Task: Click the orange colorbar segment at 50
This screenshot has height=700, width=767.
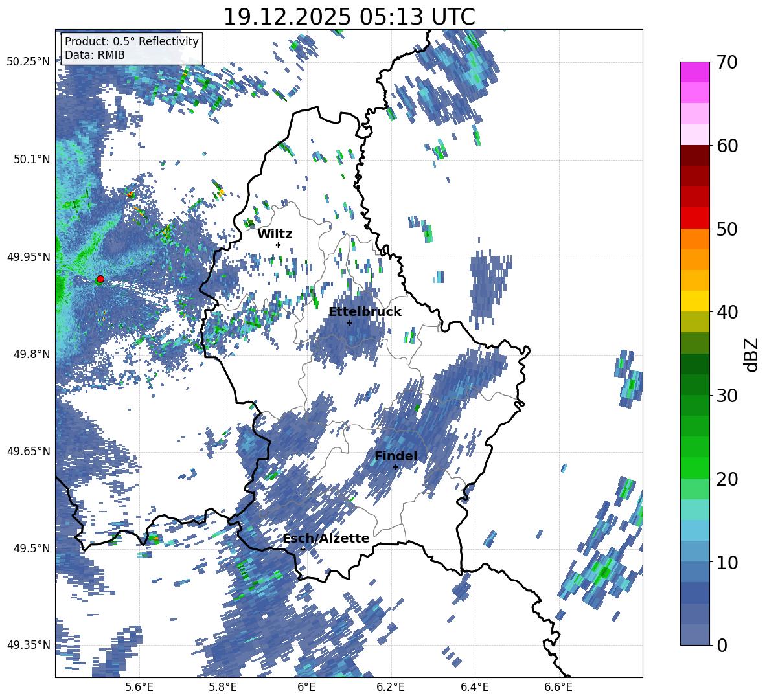Action: tap(694, 239)
